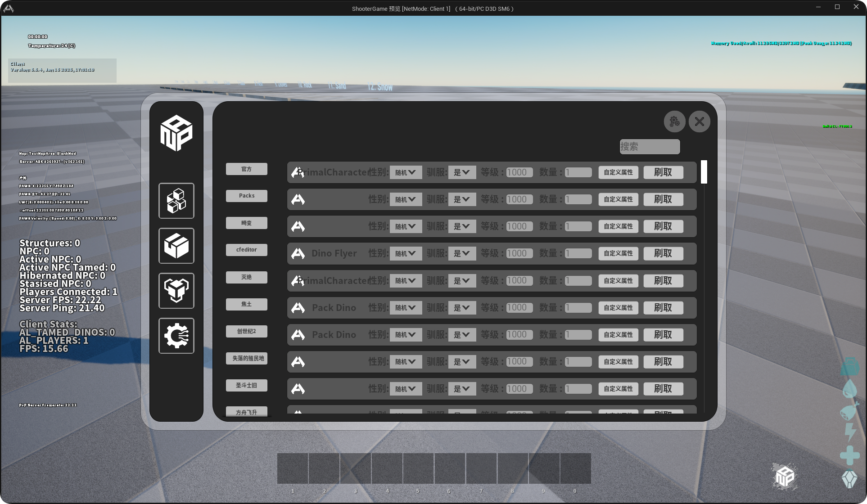Screen dimensions: 867x504
Task: Open the 驯服 dropdown on Dino Flyer row
Action: coord(462,254)
